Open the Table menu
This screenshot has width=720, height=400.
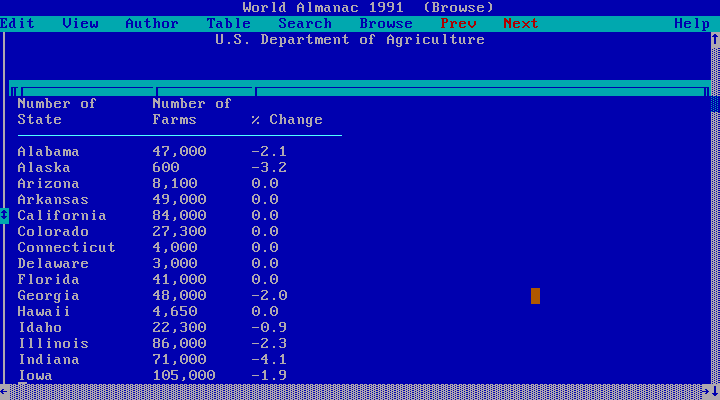pyautogui.click(x=229, y=23)
